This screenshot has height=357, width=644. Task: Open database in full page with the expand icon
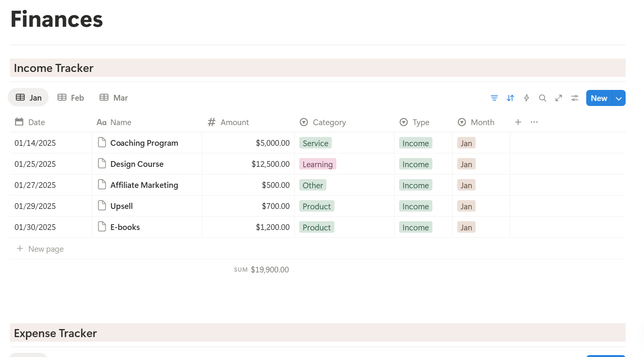click(x=558, y=98)
